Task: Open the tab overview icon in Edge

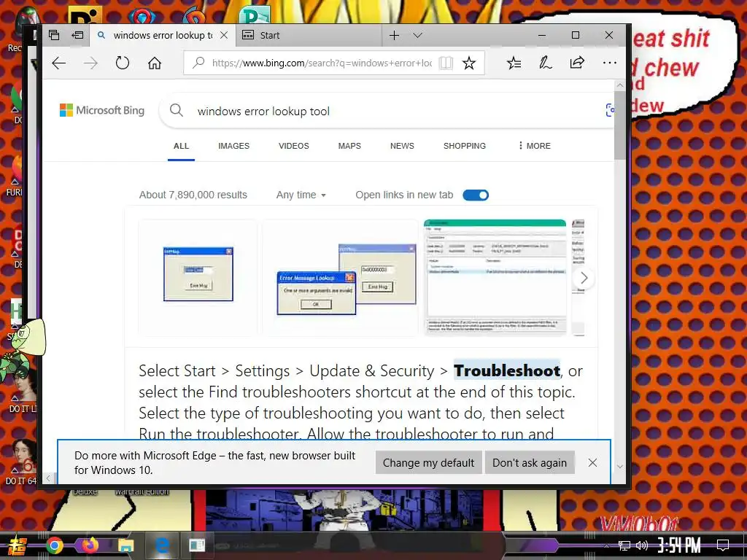Action: [54, 35]
